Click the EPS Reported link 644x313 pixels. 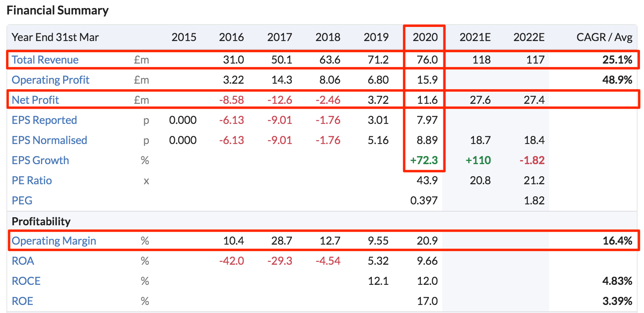click(x=44, y=120)
